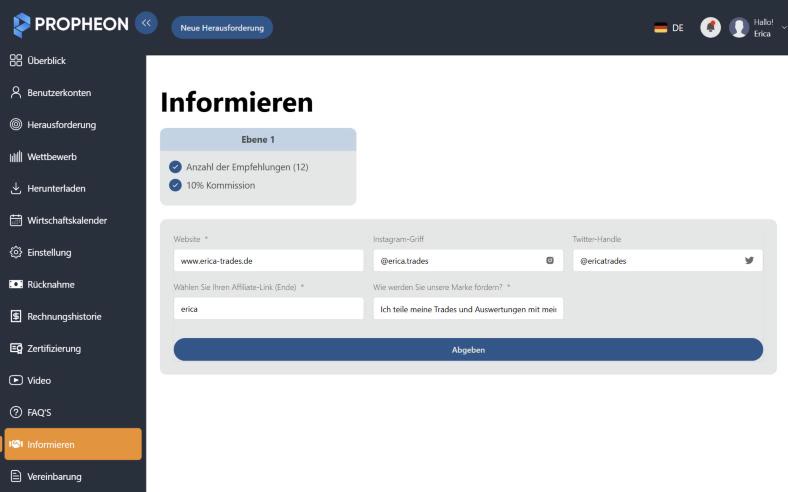The height and width of the screenshot is (492, 788).
Task: Click the Wählen Sie Ihren Affiliate-Link label
Action: click(x=239, y=287)
